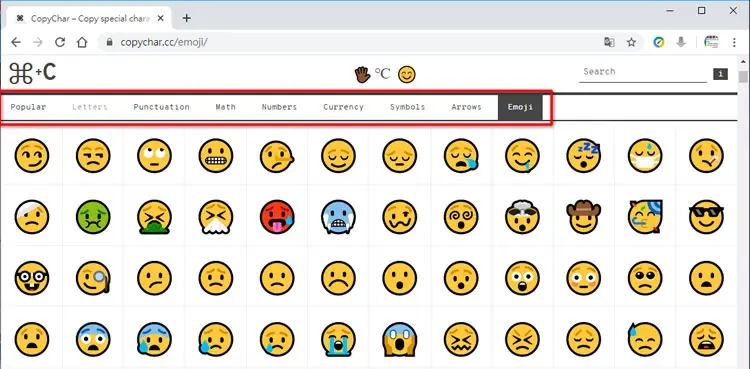Image resolution: width=750 pixels, height=369 pixels.
Task: Copy the cowboy hat face emoji
Action: coord(584,217)
